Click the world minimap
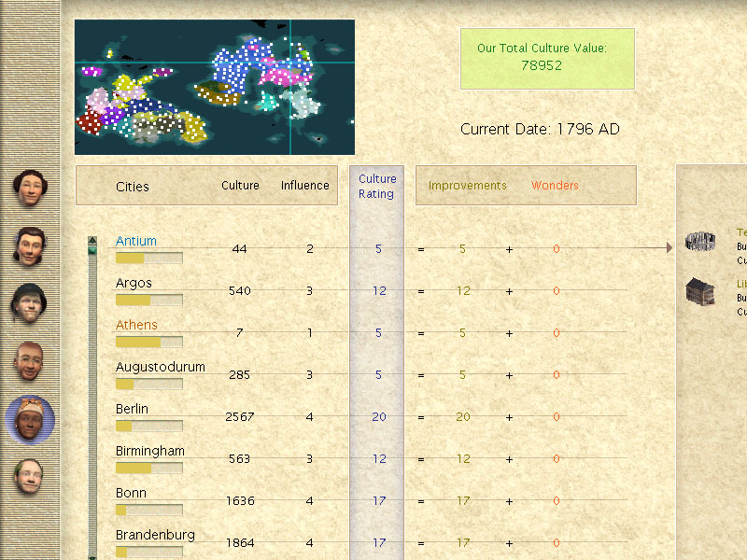The height and width of the screenshot is (560, 747). tap(214, 87)
